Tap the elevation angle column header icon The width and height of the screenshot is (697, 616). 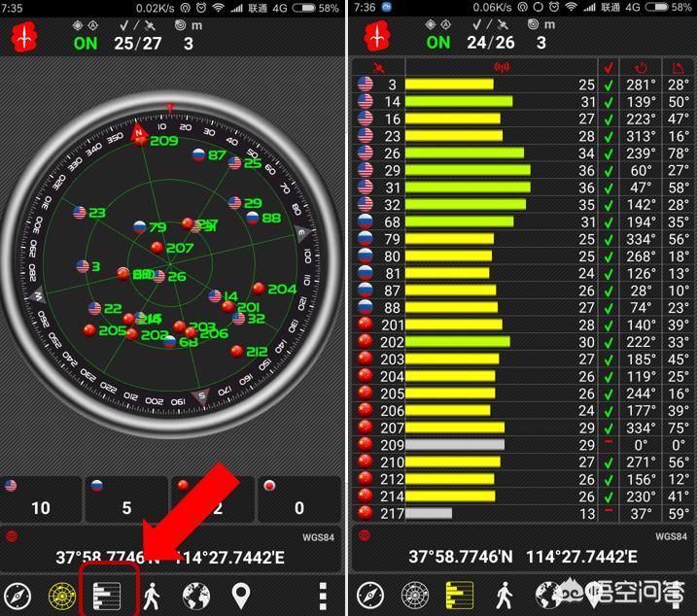click(678, 68)
